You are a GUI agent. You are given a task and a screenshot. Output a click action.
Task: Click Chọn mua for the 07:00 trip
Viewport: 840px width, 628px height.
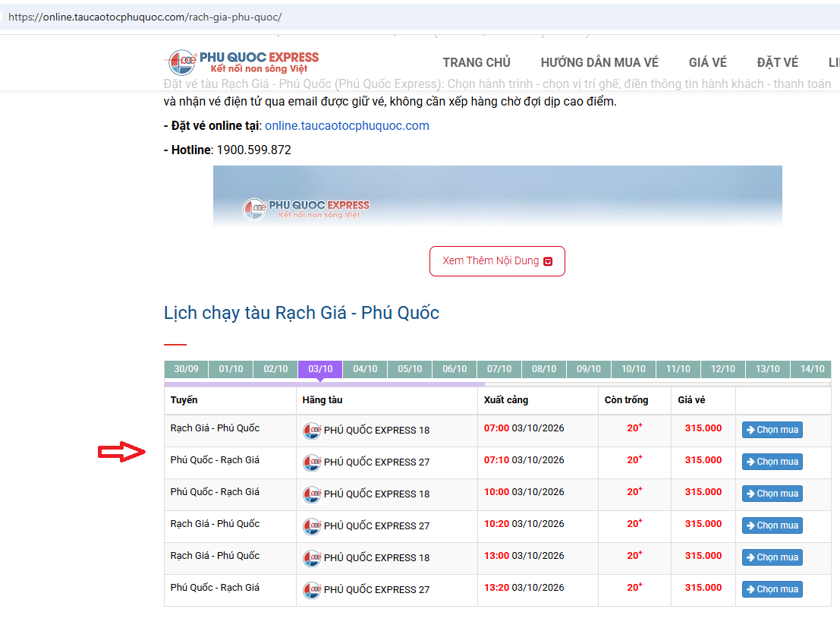(x=772, y=430)
